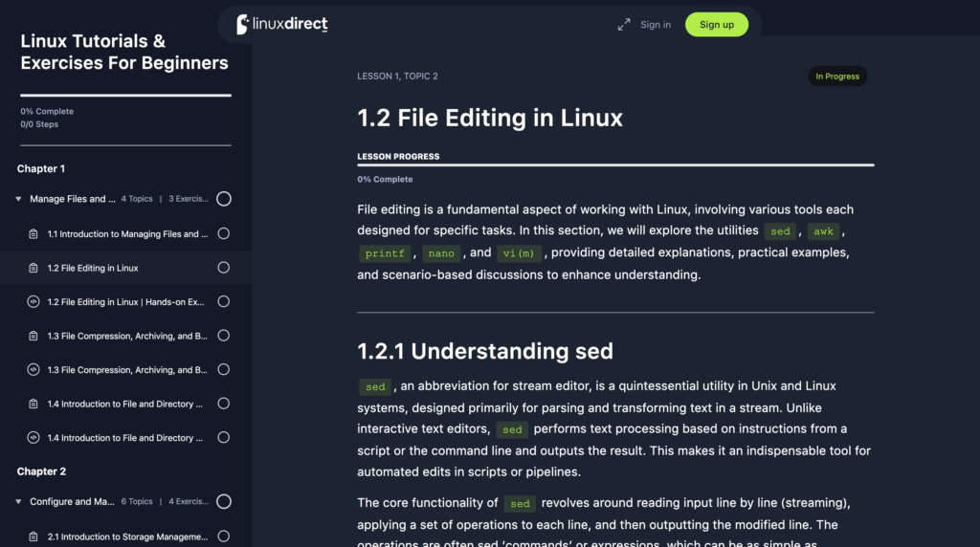Image resolution: width=980 pixels, height=547 pixels.
Task: Click the 1.2.1 Understanding sed heading
Action: [x=485, y=351]
